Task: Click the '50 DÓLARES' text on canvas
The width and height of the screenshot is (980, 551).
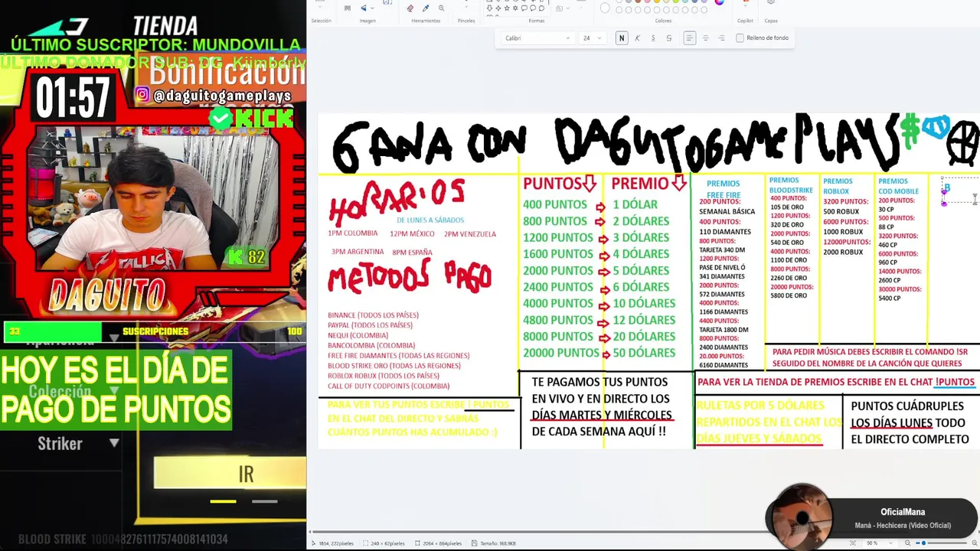Action: 644,353
